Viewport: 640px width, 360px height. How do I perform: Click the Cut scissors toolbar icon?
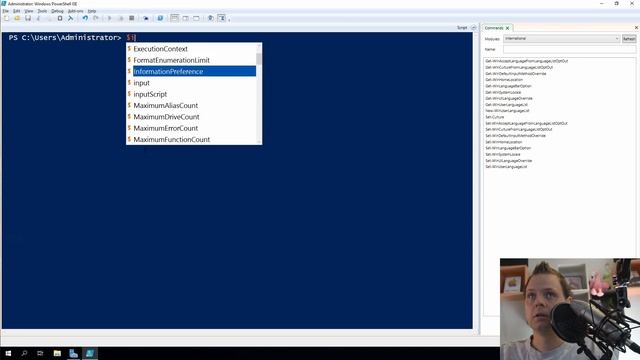(39, 18)
